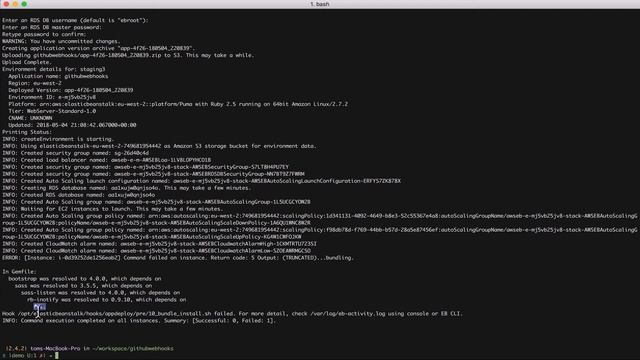This screenshot has height=360, width=640.
Task: Maximize the terminal with the green button
Action: coord(24,4)
